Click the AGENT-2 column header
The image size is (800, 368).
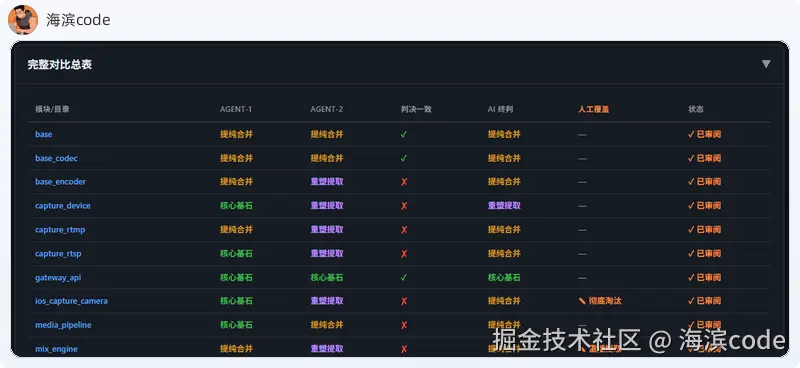pos(327,109)
